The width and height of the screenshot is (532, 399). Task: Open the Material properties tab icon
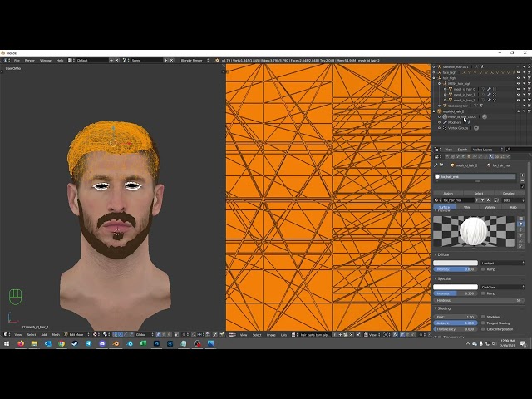pyautogui.click(x=491, y=156)
